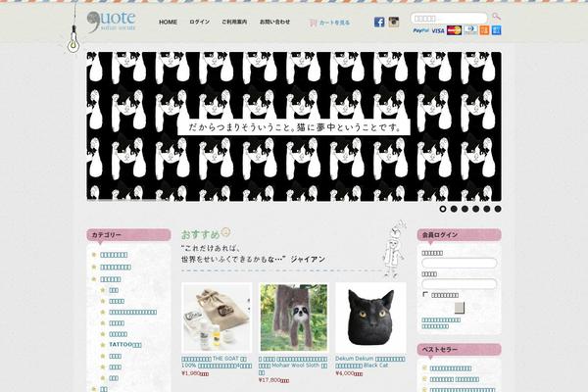This screenshot has width=588, height=392.
Task: Click the quote shop logo
Action: point(112,22)
